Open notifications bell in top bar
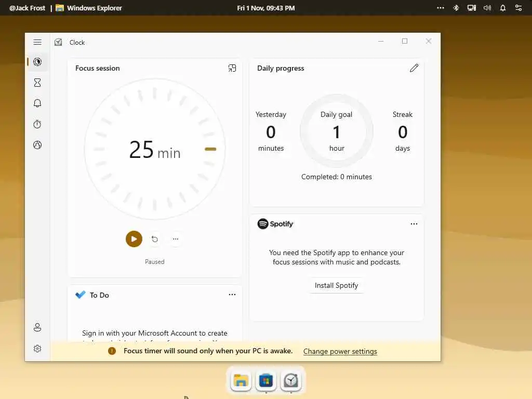 [503, 8]
